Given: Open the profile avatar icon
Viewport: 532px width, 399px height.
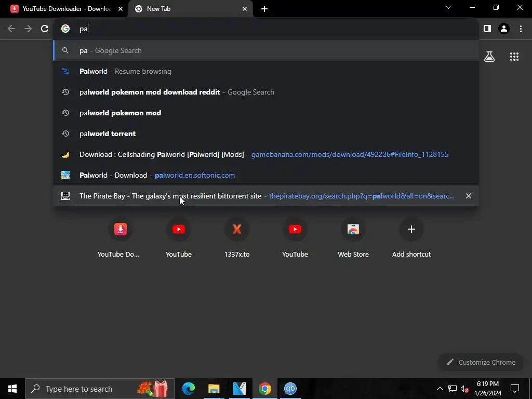Looking at the screenshot, I should [504, 29].
